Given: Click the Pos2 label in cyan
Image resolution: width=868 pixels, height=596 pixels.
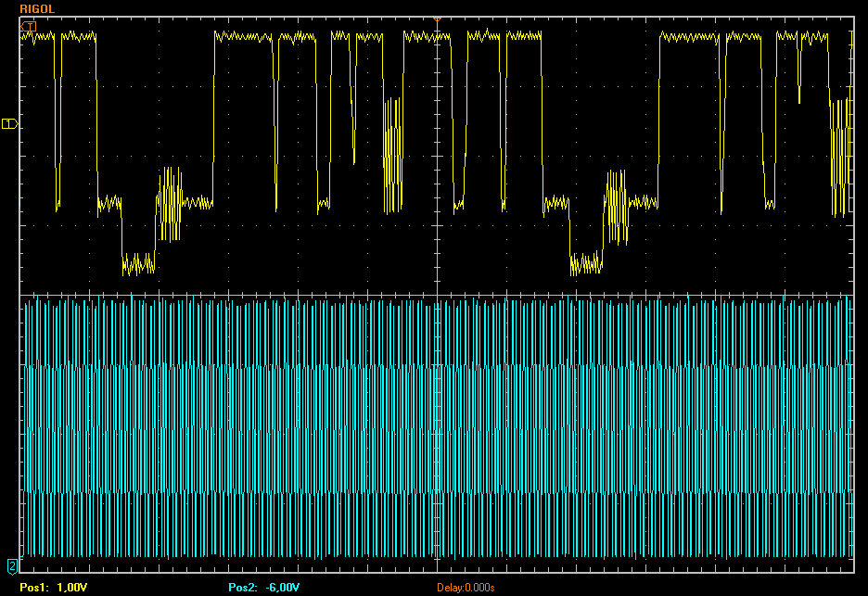Looking at the screenshot, I should pos(243,588).
